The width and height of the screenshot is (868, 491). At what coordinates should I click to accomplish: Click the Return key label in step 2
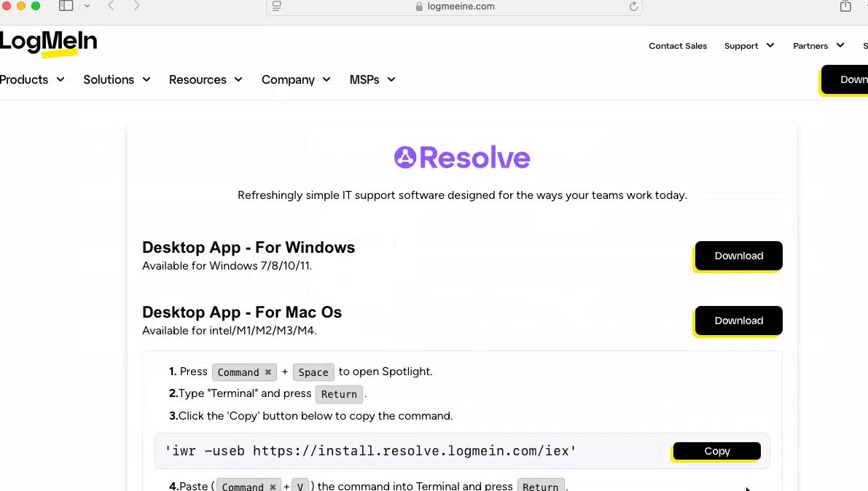(340, 394)
